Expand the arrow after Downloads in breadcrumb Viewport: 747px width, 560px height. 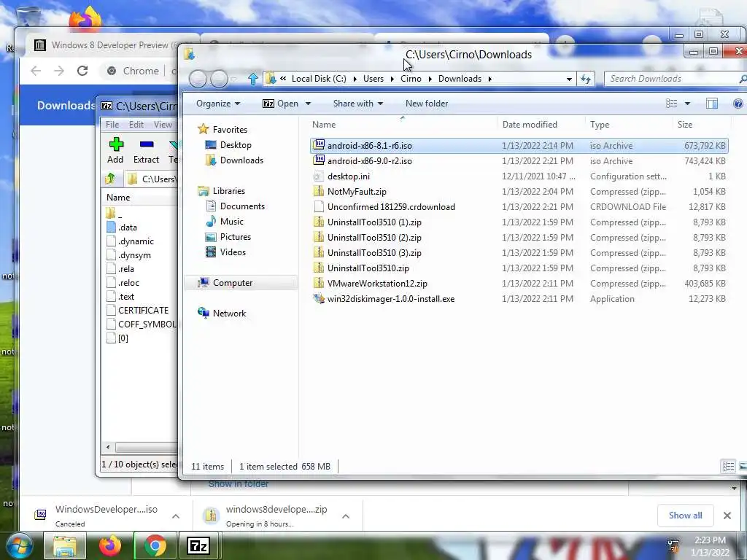tap(489, 79)
